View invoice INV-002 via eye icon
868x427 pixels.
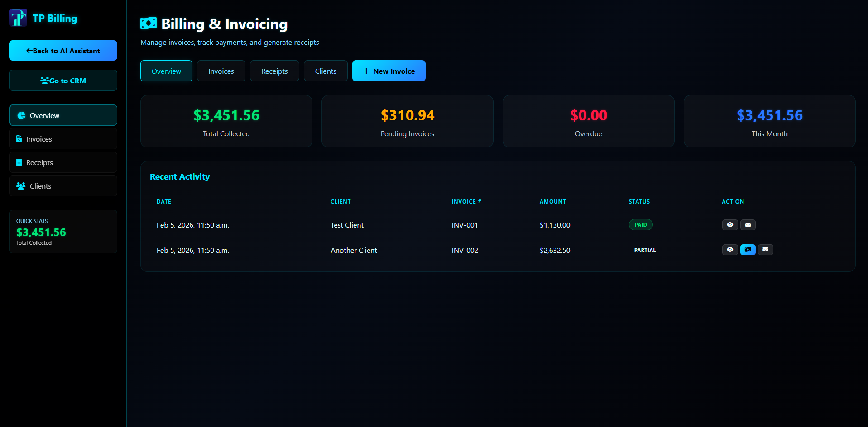[x=729, y=250]
